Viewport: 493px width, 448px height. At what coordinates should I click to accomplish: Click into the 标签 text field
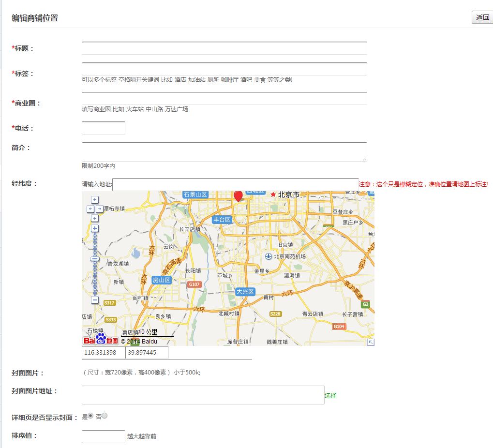(x=224, y=69)
